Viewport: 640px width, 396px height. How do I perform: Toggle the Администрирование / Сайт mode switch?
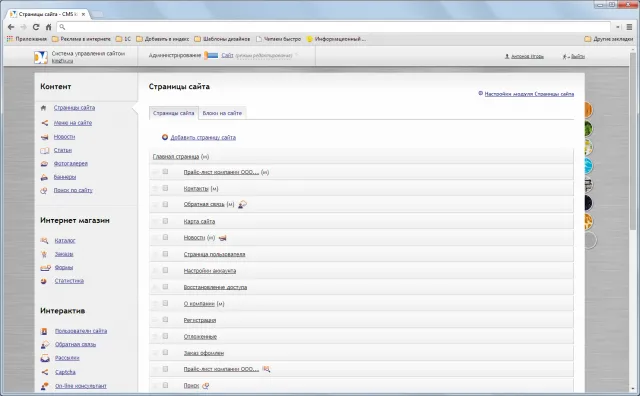click(x=211, y=56)
